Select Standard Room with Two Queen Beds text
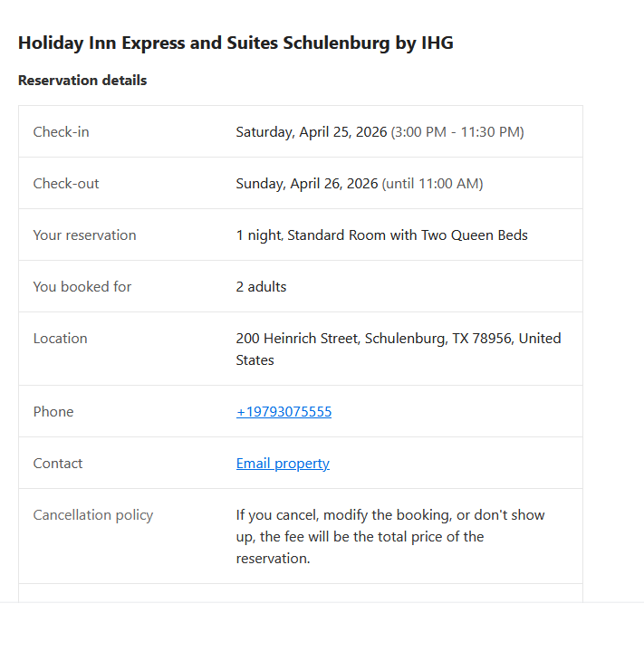The width and height of the screenshot is (644, 661). click(408, 235)
